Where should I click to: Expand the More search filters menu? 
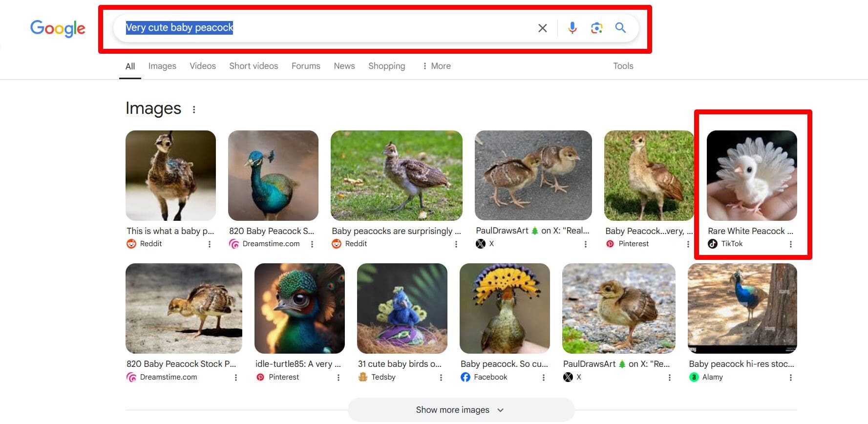tap(436, 66)
